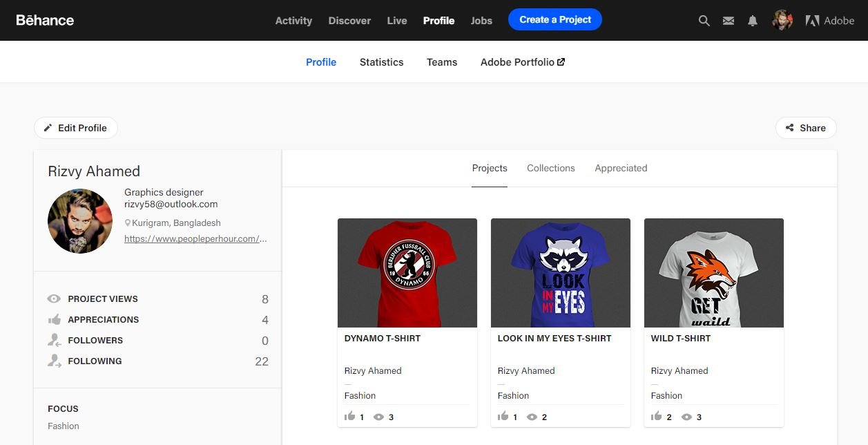Open the Create a Project button

point(554,19)
